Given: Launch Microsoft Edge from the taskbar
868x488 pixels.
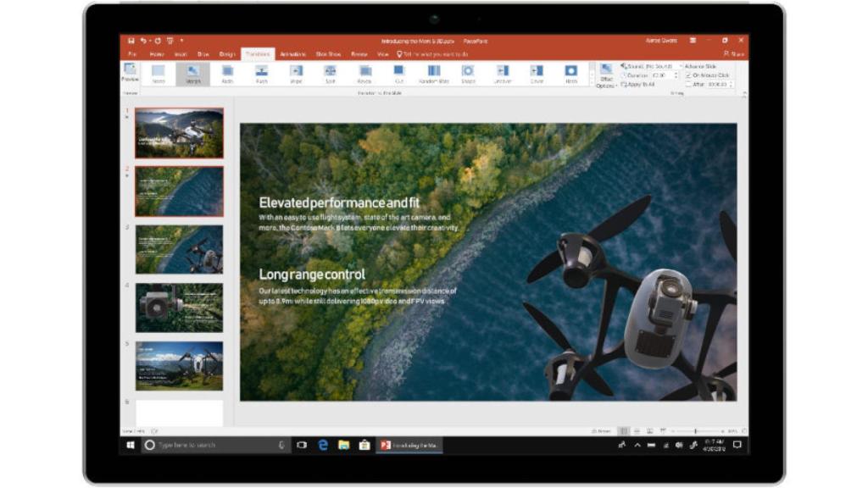Looking at the screenshot, I should (x=323, y=445).
